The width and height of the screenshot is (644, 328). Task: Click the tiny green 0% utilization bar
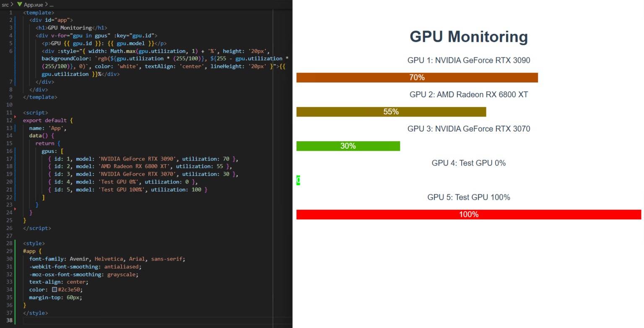298,181
